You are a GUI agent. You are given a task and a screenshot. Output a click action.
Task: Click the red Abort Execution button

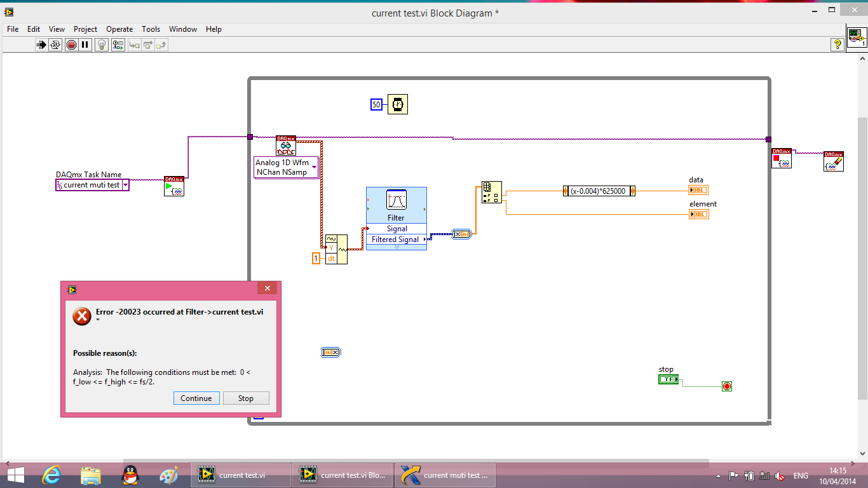click(71, 44)
